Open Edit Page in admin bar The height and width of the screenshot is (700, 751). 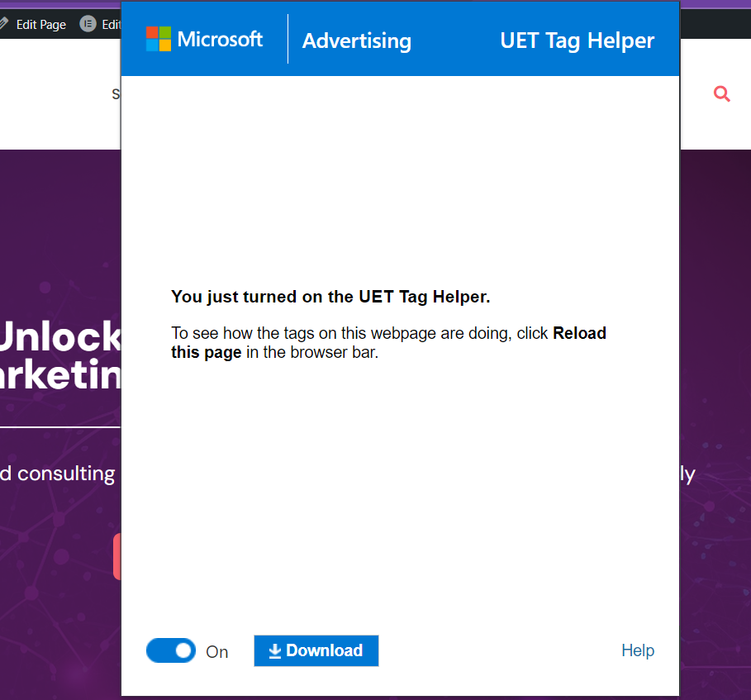tap(40, 25)
